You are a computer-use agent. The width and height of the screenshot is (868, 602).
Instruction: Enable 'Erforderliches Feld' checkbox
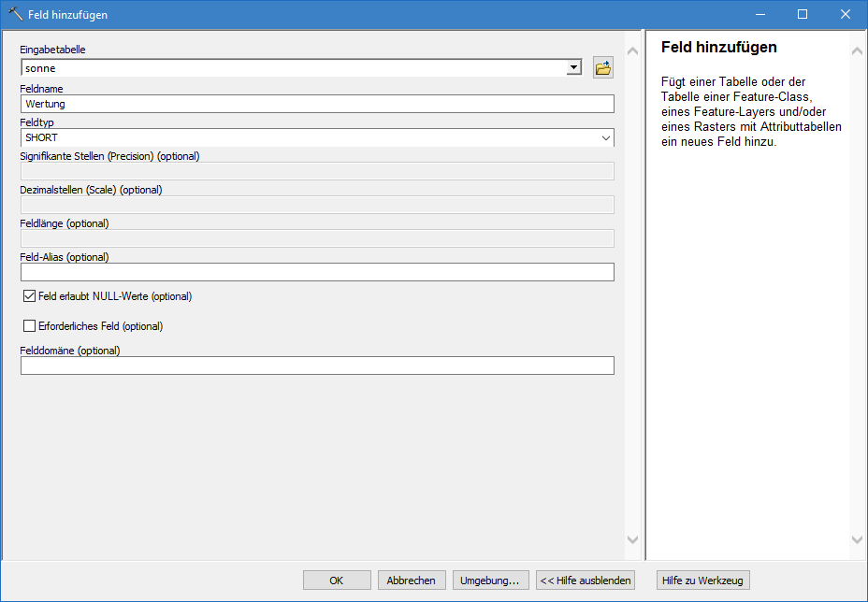(x=29, y=326)
